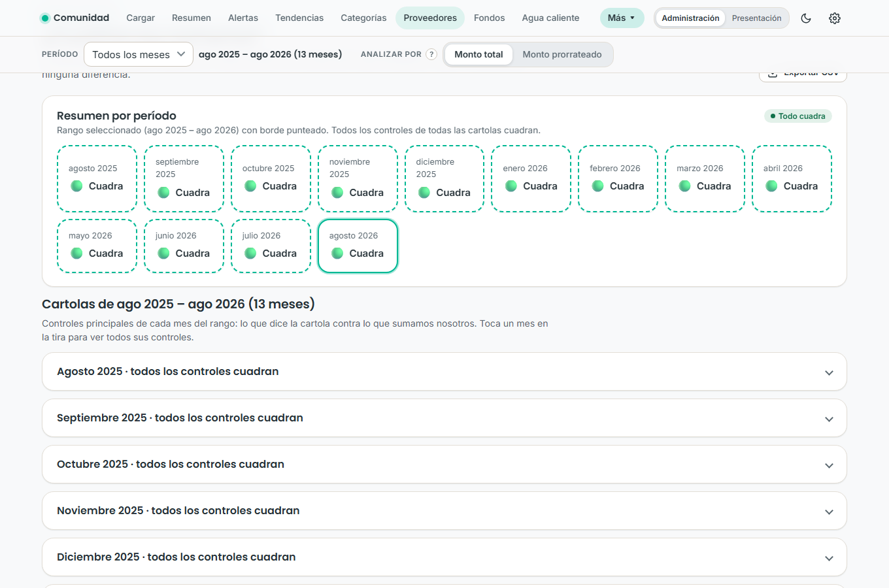Screen dimensions: 889x588
Task: Select the octubre 2025 period card
Action: pyautogui.click(x=271, y=178)
